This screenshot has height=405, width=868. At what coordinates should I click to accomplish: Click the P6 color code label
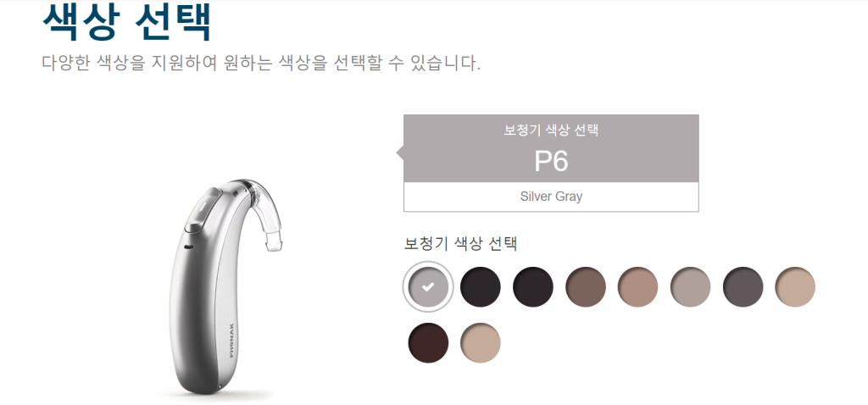[551, 161]
